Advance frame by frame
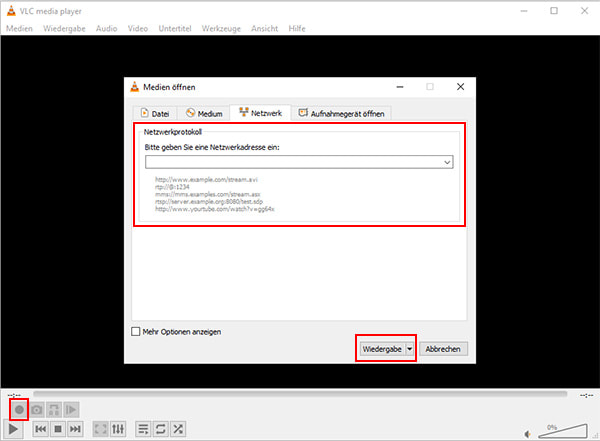Viewport: 600px width, 441px height. [x=71, y=410]
